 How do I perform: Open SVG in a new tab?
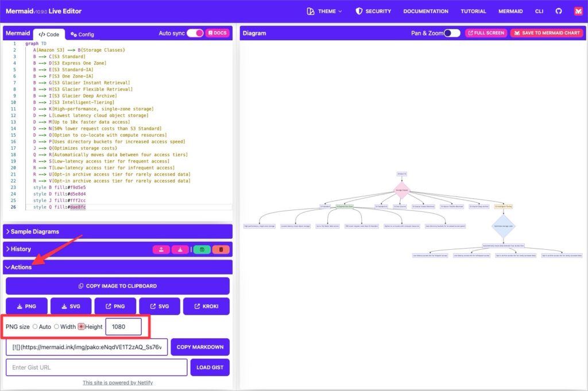[160, 306]
